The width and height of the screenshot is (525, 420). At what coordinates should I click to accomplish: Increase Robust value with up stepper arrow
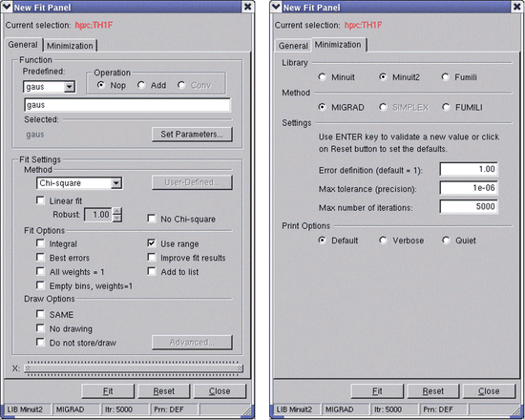(116, 211)
